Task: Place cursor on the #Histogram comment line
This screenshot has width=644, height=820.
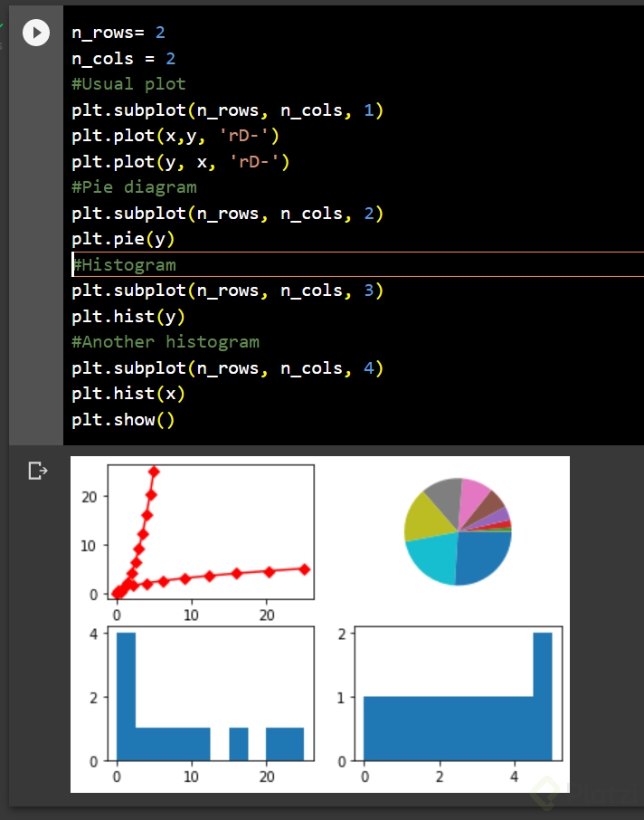Action: pyautogui.click(x=124, y=264)
